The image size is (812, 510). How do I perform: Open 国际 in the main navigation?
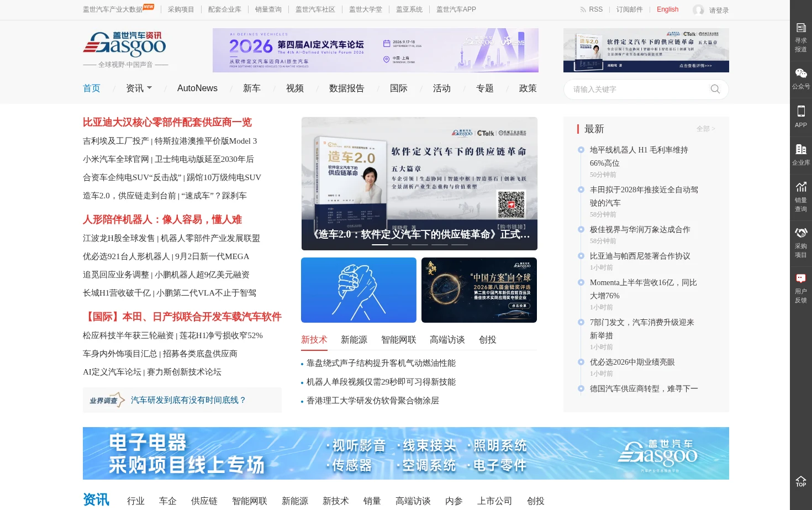click(399, 88)
